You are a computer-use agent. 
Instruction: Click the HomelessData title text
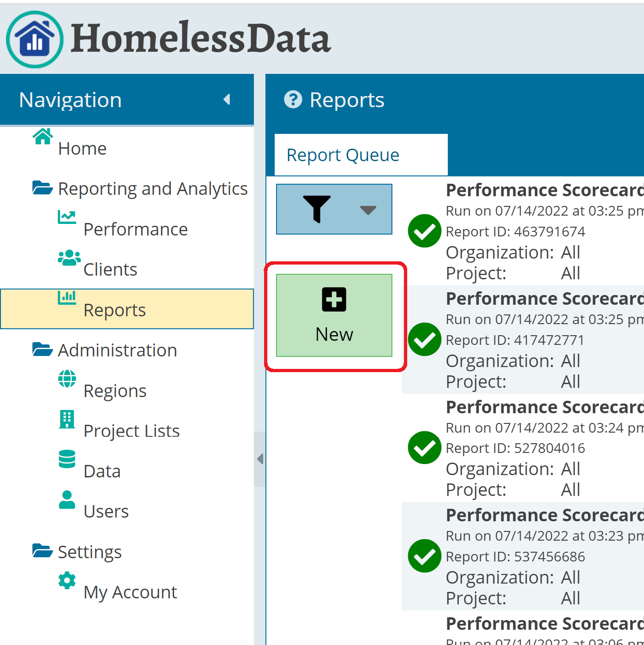click(201, 39)
